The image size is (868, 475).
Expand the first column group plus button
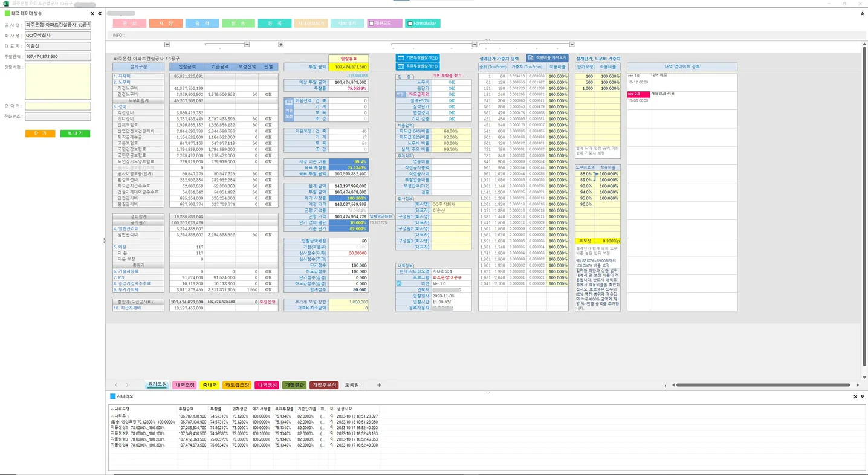coord(167,44)
